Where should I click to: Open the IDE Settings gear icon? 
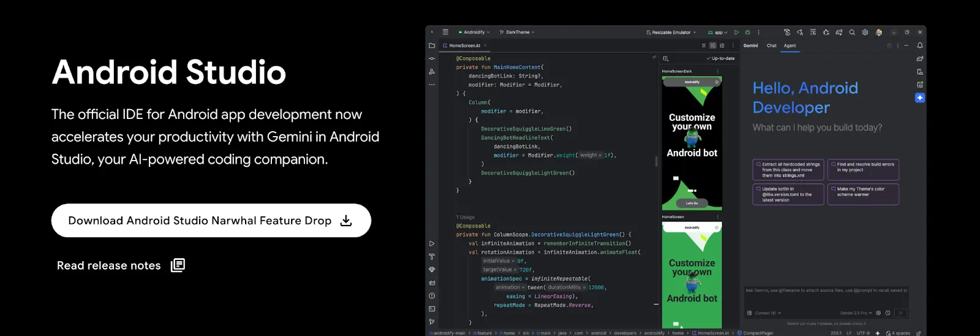(865, 32)
